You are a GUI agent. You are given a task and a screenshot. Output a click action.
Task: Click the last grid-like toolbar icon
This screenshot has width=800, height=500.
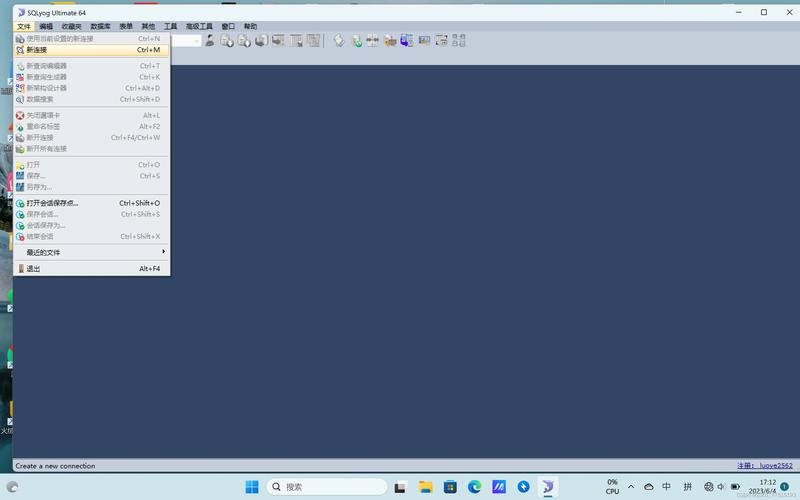(x=459, y=41)
